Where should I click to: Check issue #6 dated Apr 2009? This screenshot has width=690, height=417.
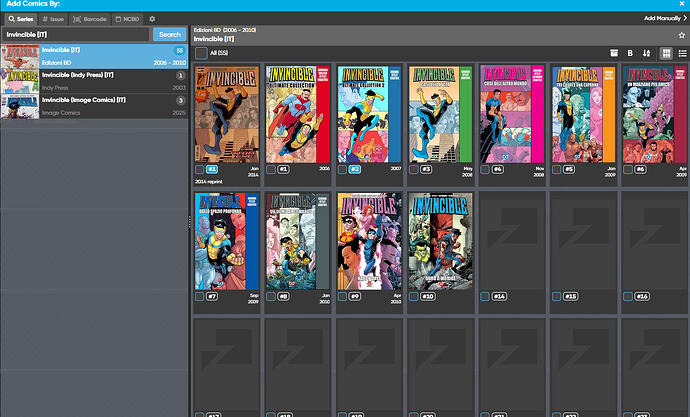[x=628, y=169]
